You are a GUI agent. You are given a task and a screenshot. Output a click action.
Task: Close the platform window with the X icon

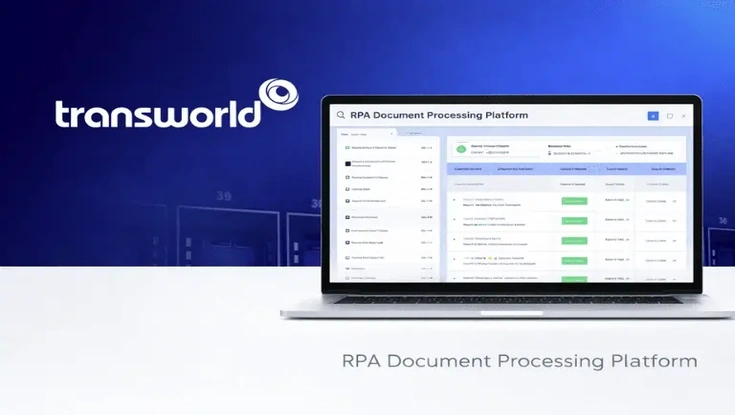(683, 116)
